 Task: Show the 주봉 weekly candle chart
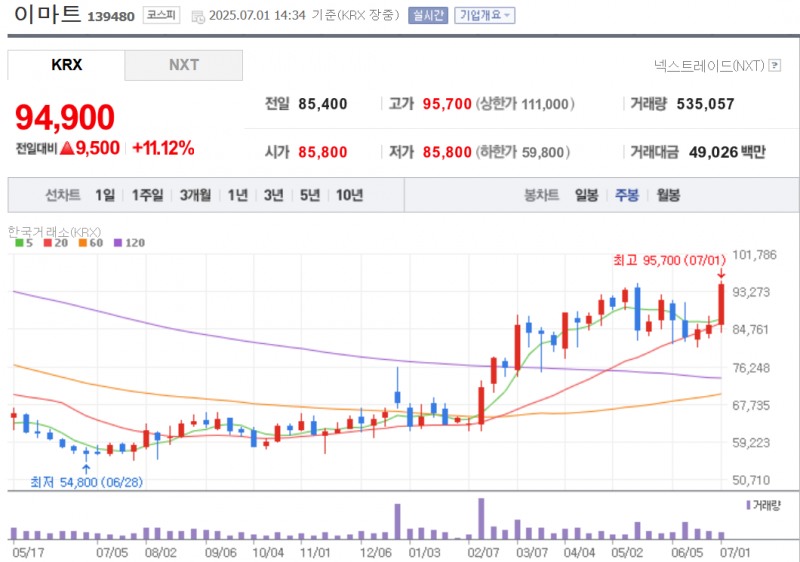627,195
